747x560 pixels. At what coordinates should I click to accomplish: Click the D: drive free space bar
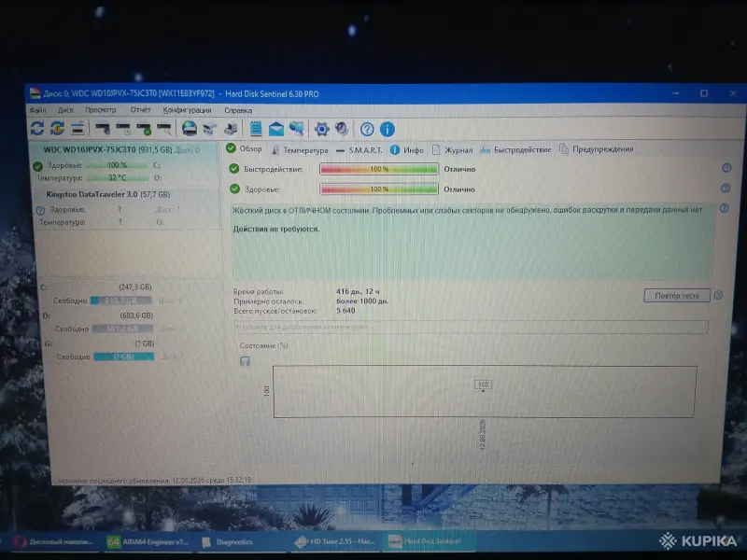point(123,329)
